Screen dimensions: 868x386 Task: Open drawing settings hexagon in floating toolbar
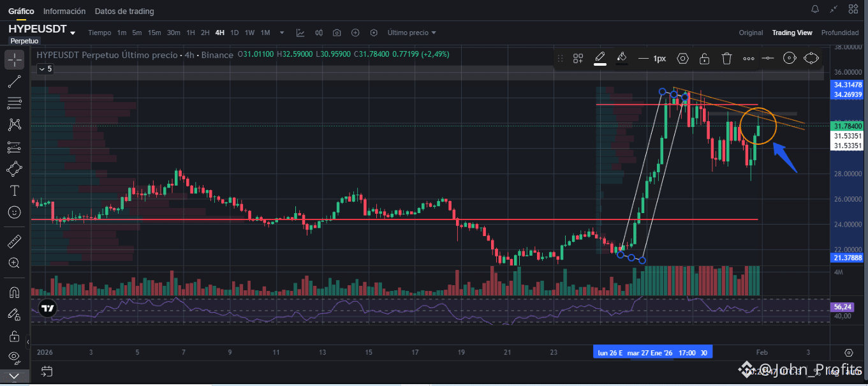click(x=682, y=58)
